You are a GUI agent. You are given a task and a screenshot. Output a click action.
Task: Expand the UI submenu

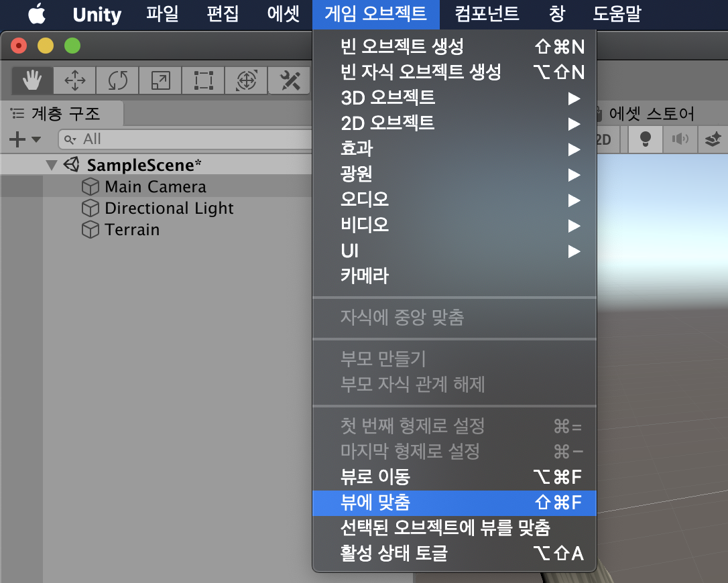click(x=454, y=251)
